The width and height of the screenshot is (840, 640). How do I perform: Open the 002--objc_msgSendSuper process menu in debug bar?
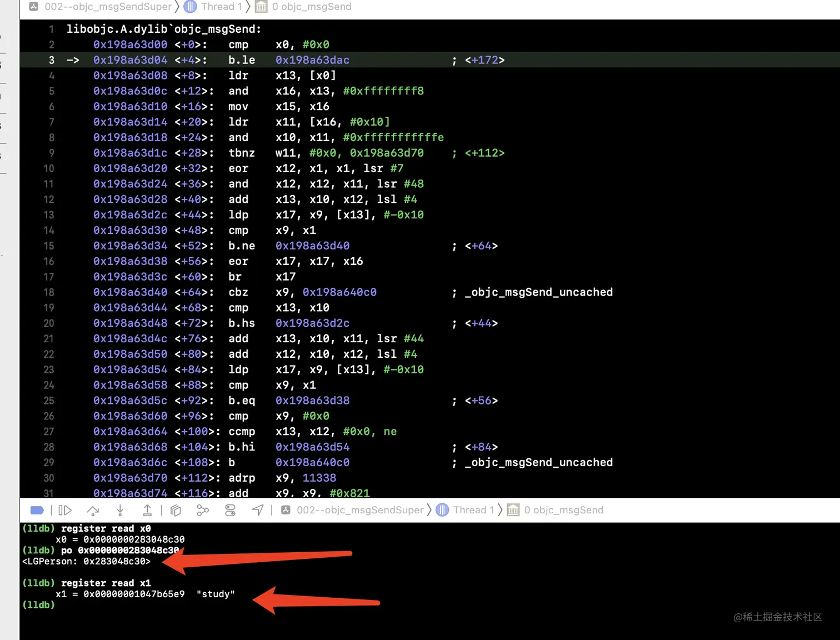tap(360, 510)
